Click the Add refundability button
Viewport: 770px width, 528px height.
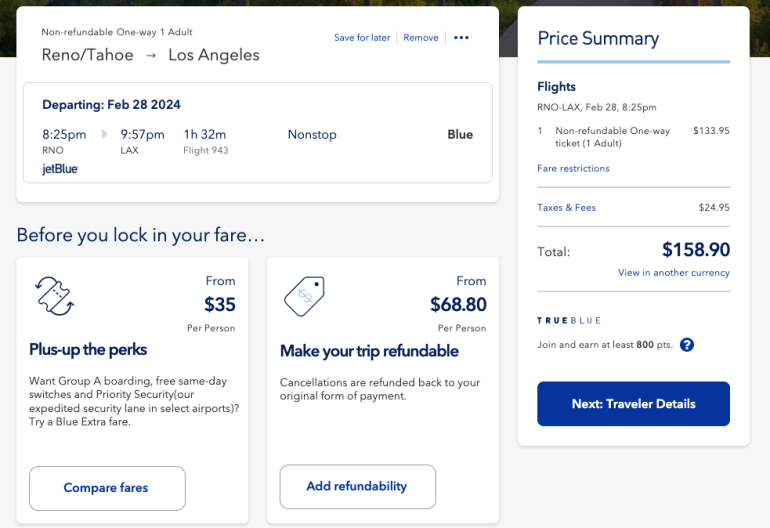(x=357, y=487)
